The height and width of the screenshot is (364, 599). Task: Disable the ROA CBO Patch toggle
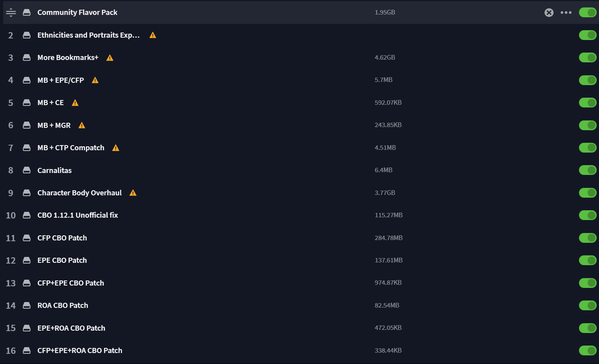588,306
